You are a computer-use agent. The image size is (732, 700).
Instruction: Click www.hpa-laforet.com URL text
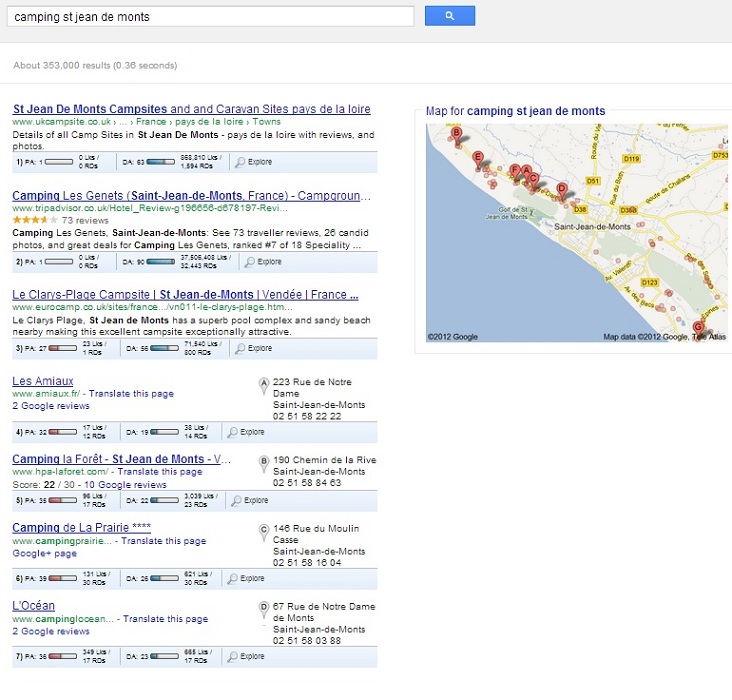(60, 472)
